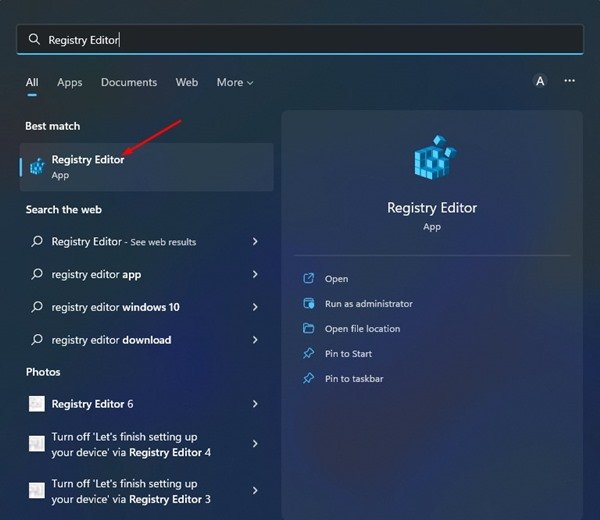Expand the More dropdown
The width and height of the screenshot is (600, 520).
(x=235, y=82)
